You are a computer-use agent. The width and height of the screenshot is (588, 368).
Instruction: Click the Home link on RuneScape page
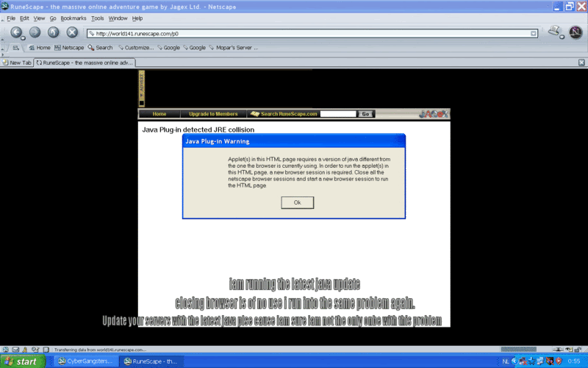159,114
